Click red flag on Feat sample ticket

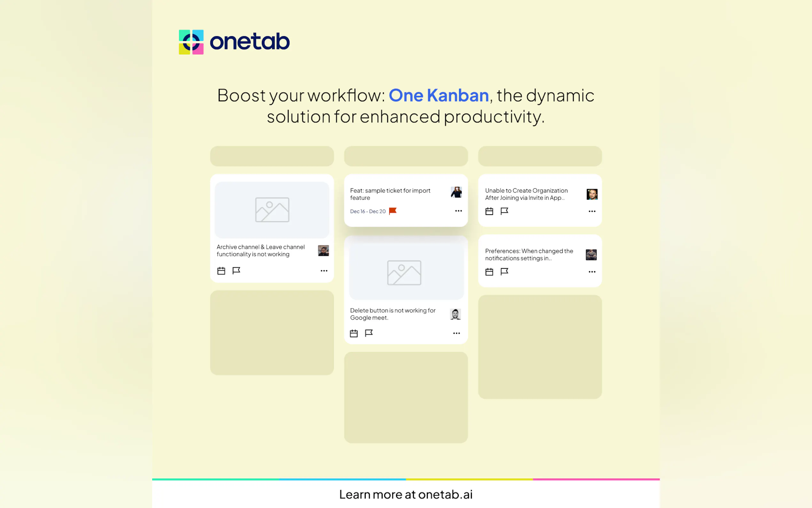(393, 211)
